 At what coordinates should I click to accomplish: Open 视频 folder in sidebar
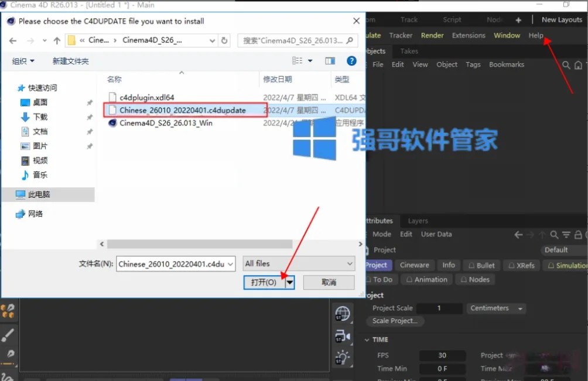(40, 161)
